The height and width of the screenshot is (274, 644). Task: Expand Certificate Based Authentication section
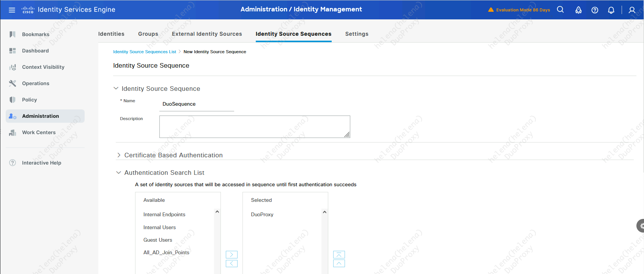pos(119,155)
